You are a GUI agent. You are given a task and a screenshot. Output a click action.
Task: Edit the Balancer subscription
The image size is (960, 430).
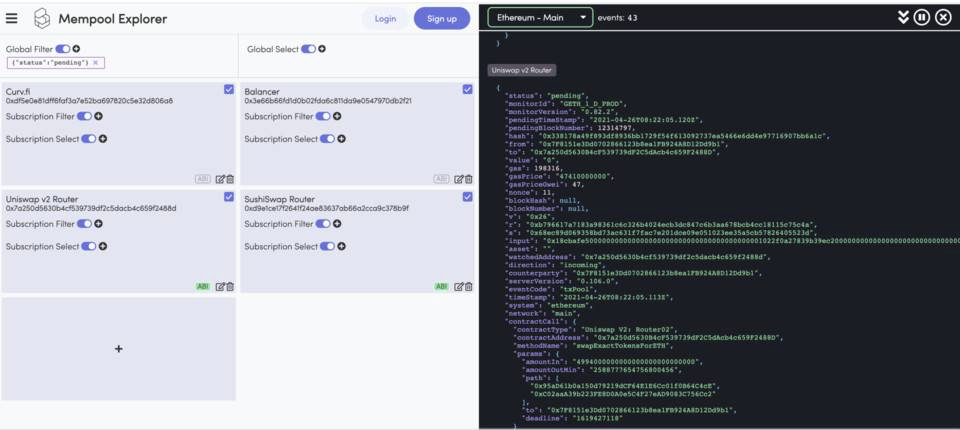[x=458, y=179]
